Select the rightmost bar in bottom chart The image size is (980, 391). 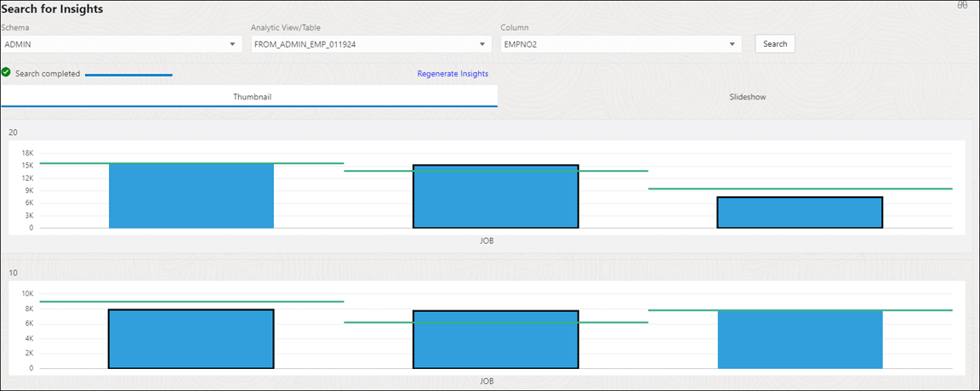800,339
